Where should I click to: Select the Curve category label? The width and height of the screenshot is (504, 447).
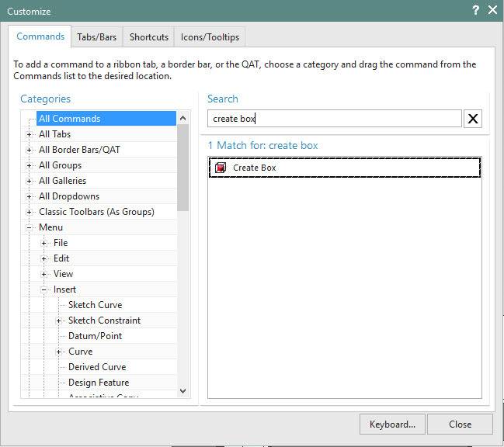(x=80, y=352)
